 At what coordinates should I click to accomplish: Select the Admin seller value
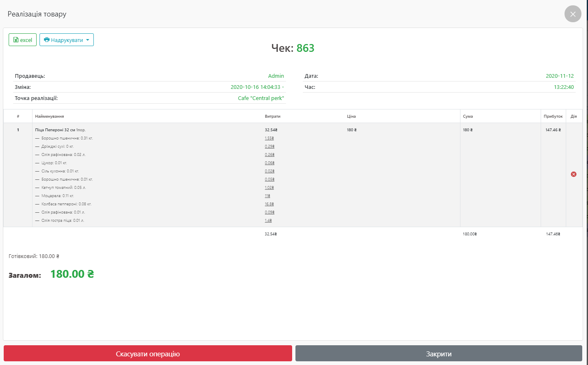tap(276, 76)
